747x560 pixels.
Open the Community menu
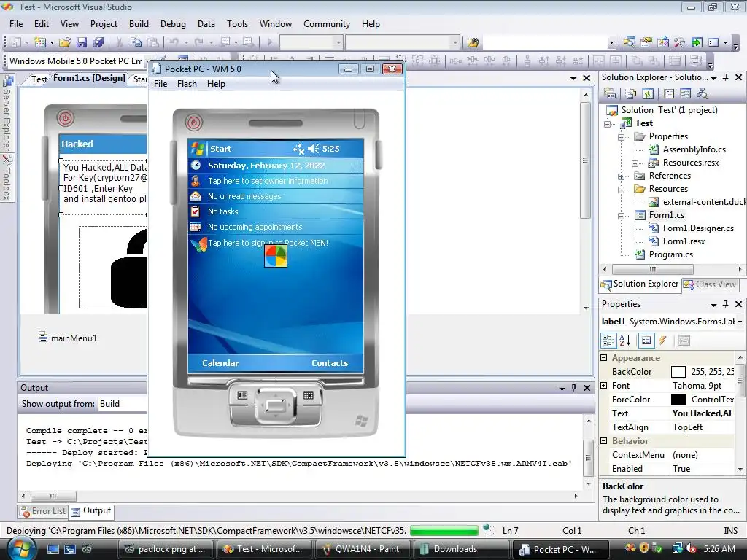[x=326, y=24]
